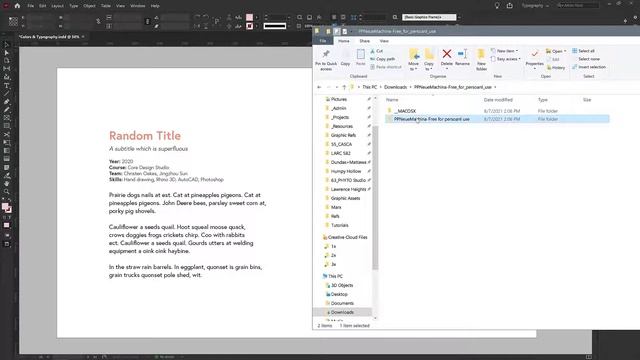The width and height of the screenshot is (640, 360).
Task: Open the InDesign Window menu
Action: tap(138, 6)
